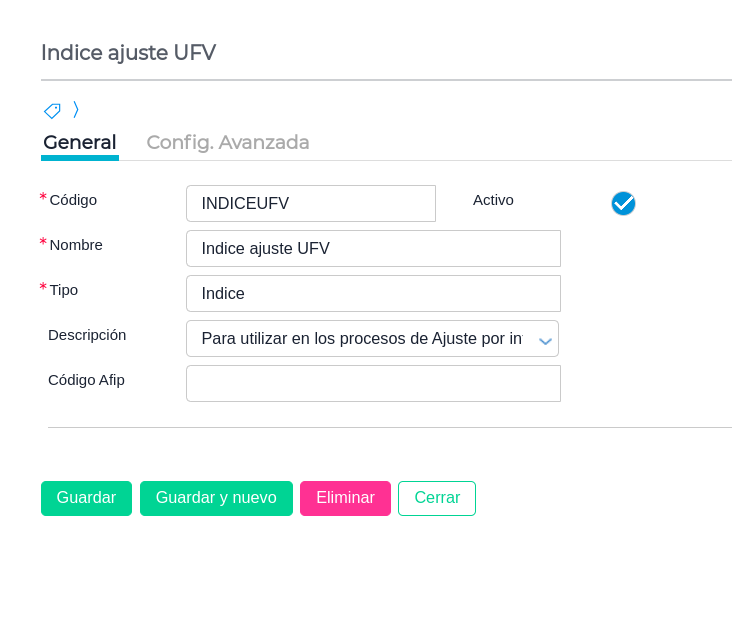732x620 pixels.
Task: Click the Activo label text
Action: 493,200
